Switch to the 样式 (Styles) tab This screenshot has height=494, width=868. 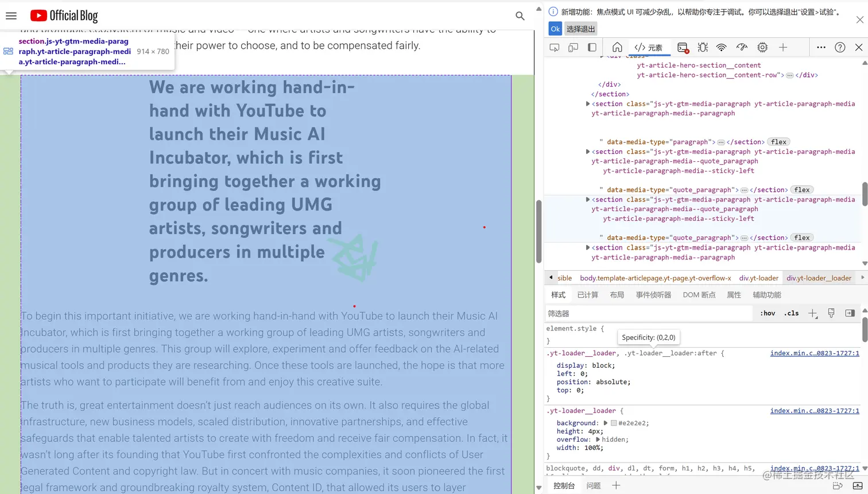(x=559, y=295)
